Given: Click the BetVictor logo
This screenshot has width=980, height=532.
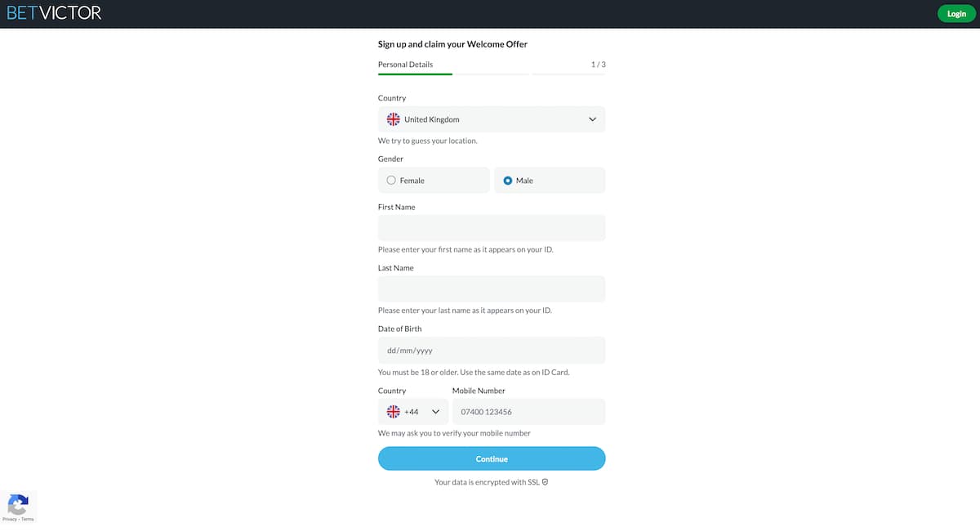Looking at the screenshot, I should tap(54, 13).
